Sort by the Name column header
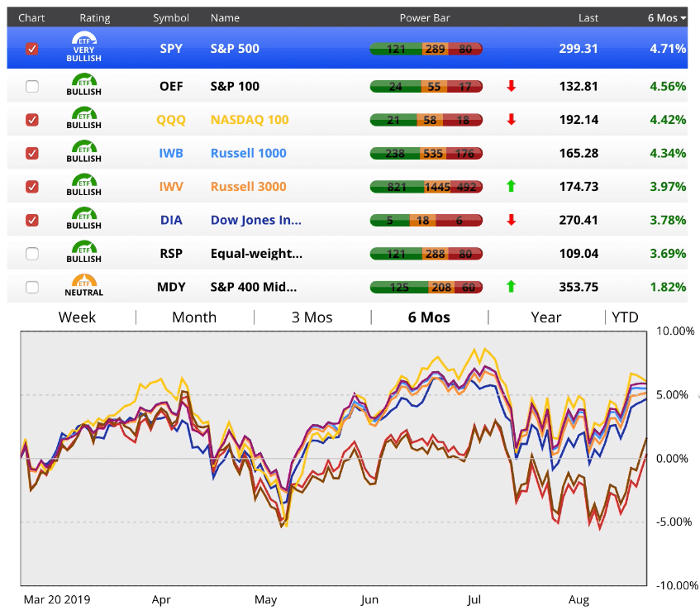Image resolution: width=700 pixels, height=615 pixels. (225, 18)
